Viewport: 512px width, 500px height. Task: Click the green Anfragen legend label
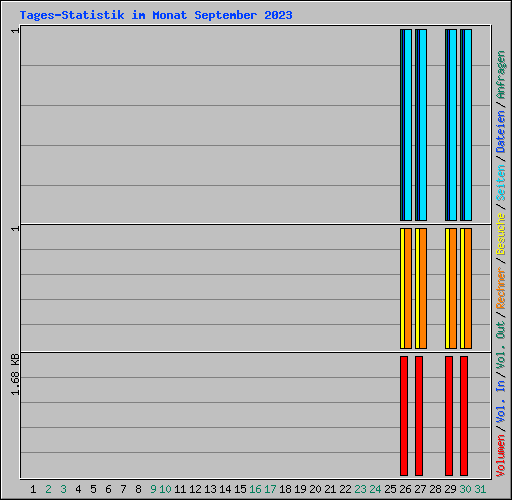(500, 75)
